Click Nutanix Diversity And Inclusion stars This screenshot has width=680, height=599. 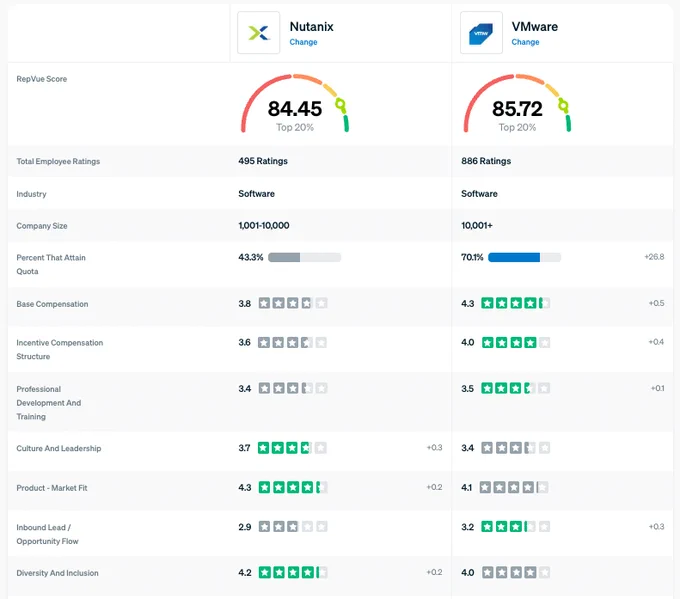pyautogui.click(x=293, y=573)
